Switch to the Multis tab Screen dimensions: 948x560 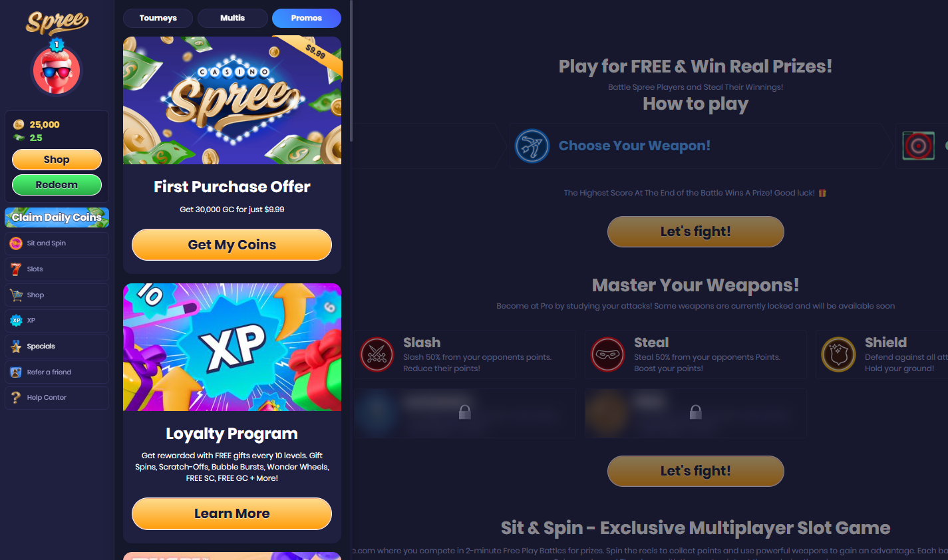233,18
